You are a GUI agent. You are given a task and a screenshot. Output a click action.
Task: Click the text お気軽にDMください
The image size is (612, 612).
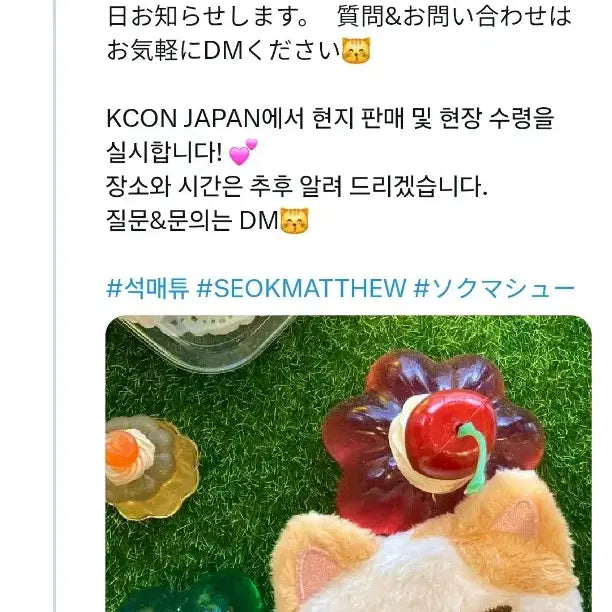223,50
